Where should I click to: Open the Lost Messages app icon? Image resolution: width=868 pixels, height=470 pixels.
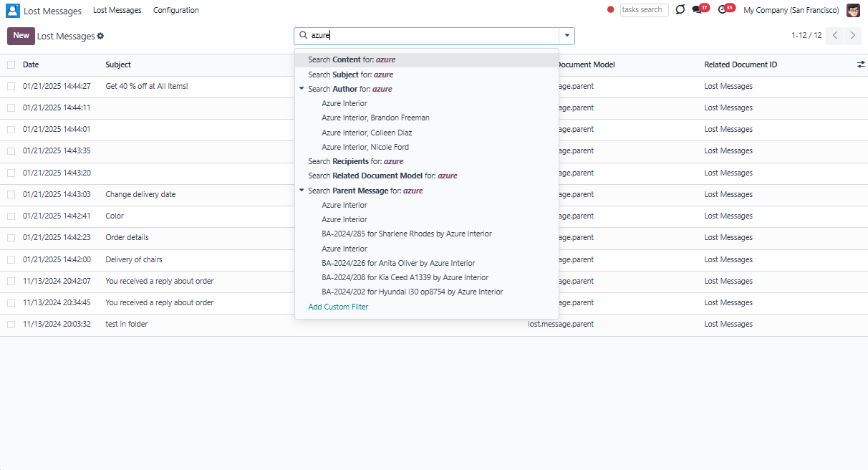[x=13, y=11]
